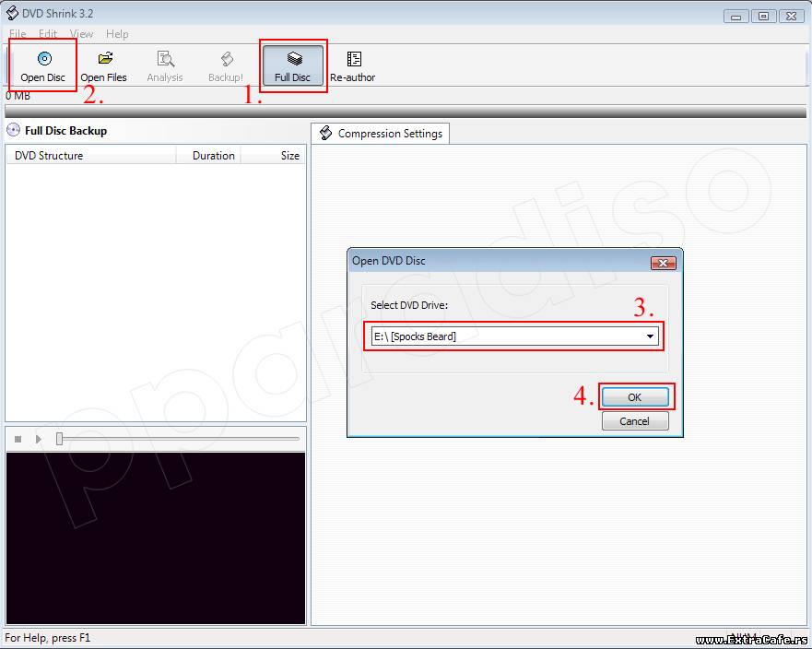This screenshot has width=812, height=649.
Task: Sort by Duration column header
Action: (x=208, y=156)
